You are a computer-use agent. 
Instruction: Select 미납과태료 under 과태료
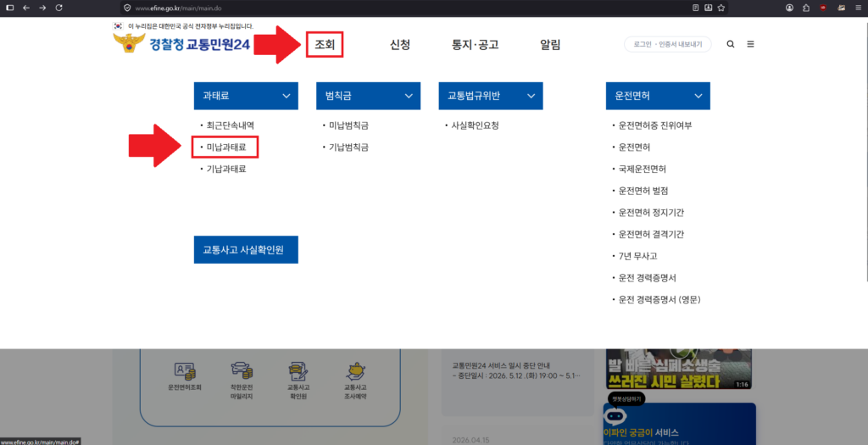[225, 147]
